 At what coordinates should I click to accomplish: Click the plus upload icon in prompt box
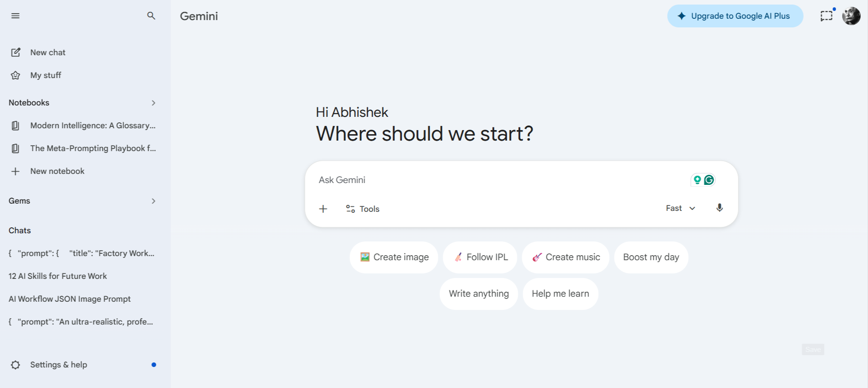click(323, 209)
